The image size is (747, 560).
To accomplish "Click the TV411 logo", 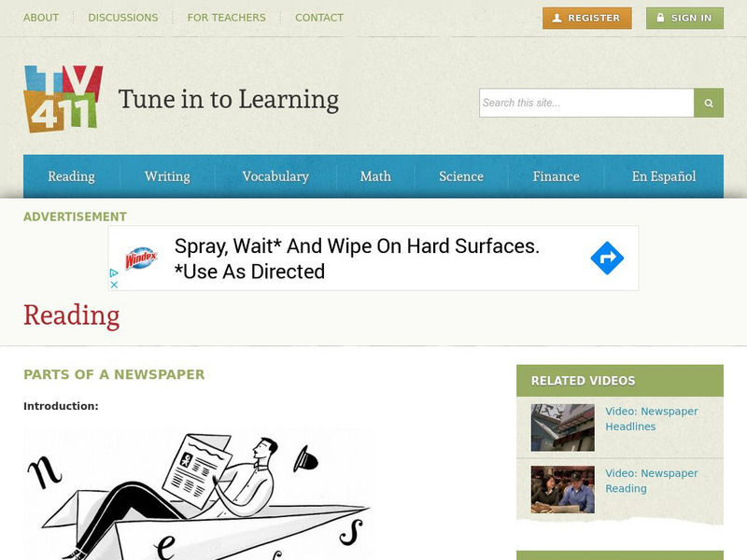I will point(63,99).
